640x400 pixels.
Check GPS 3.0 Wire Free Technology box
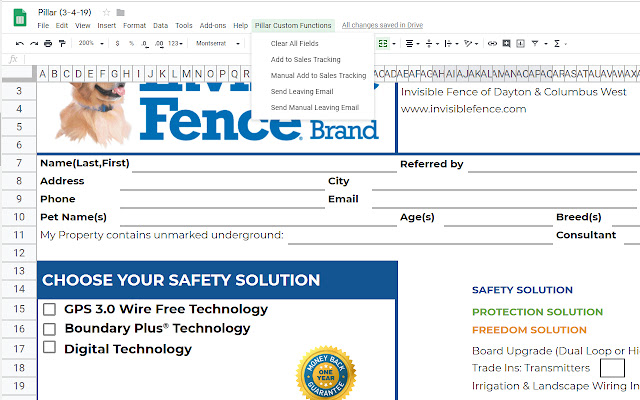(49, 309)
